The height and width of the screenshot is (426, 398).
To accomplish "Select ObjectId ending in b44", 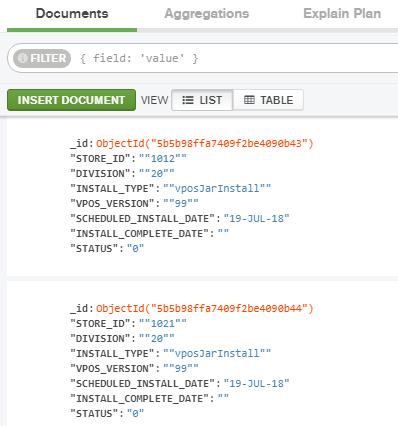I will [205, 309].
